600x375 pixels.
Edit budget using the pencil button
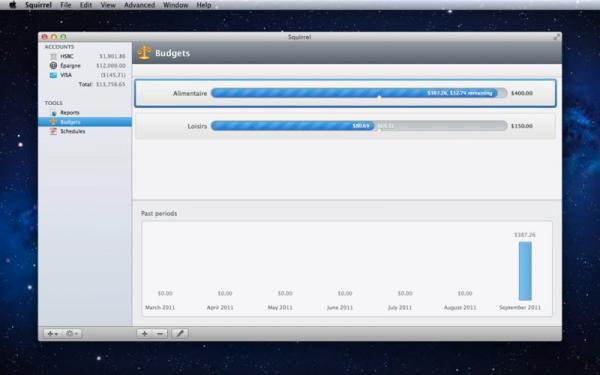(x=179, y=334)
